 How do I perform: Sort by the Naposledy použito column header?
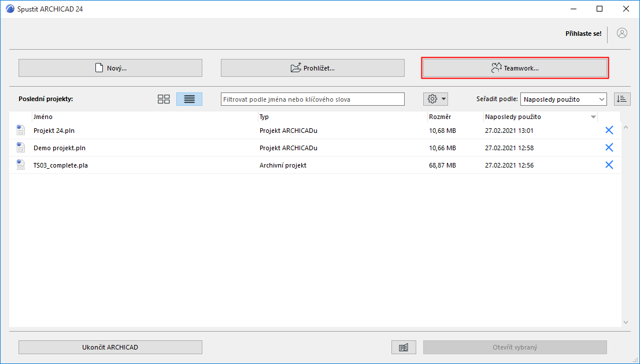tap(513, 117)
